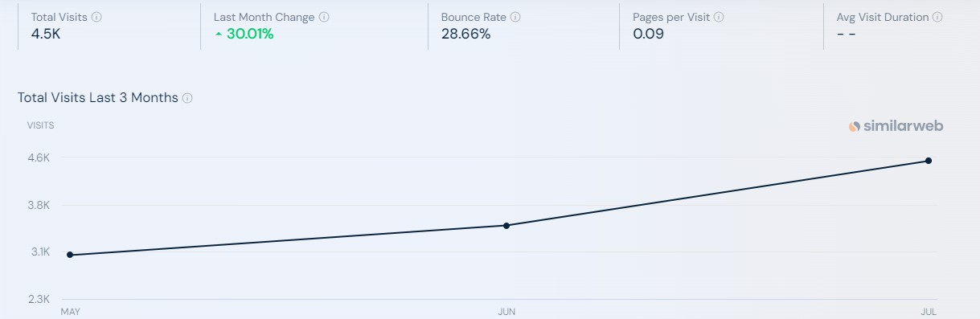Click the Avg Visit Duration info icon

click(937, 17)
